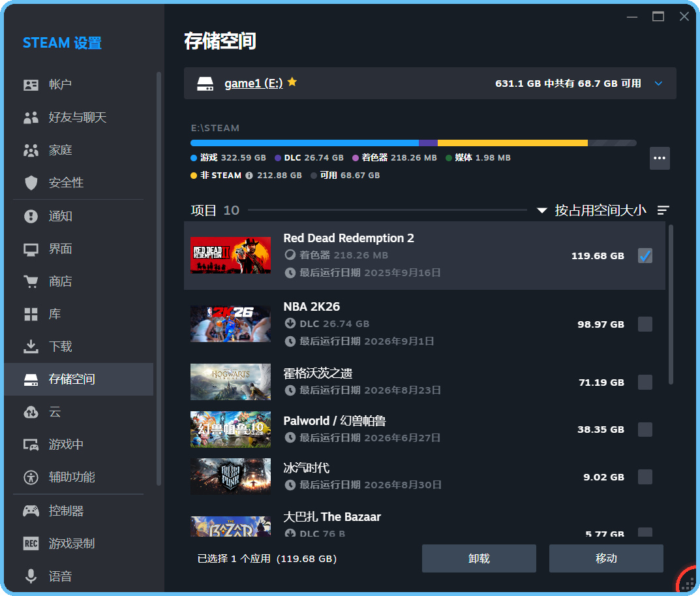Image resolution: width=700 pixels, height=596 pixels.
Task: Click the yellow 非 STEAM usage bar segment
Action: point(513,143)
